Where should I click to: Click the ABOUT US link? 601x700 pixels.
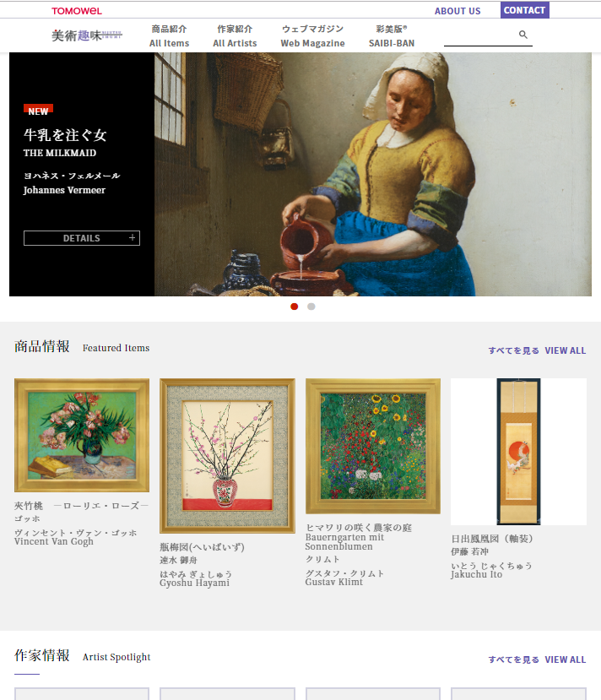click(x=458, y=11)
